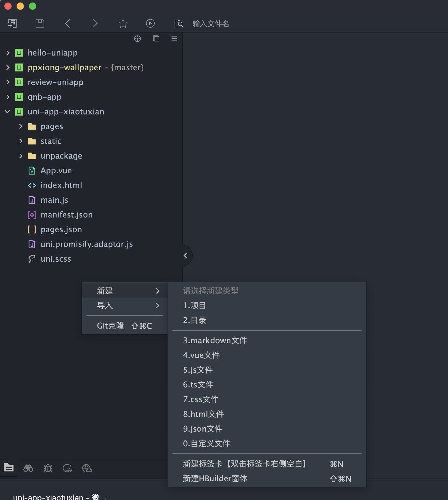Screen dimensions: 448x500
Task: Choose 2.目录 in new type menu
Action: pyautogui.click(x=267, y=320)
